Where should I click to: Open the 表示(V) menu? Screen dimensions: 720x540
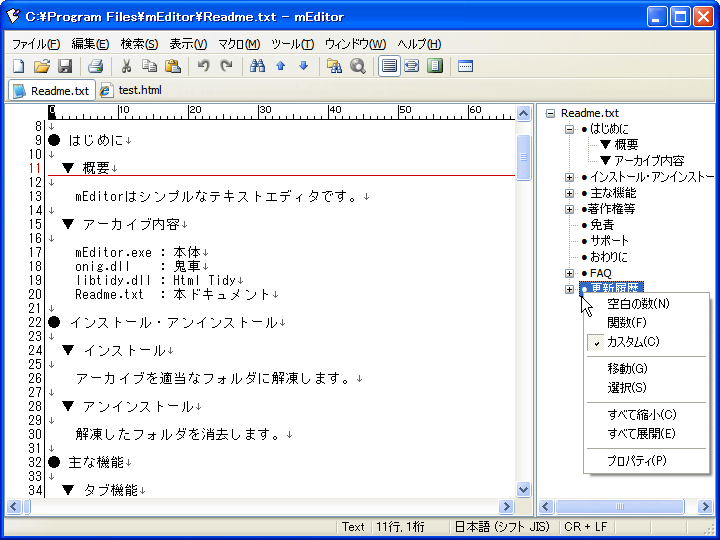(188, 44)
